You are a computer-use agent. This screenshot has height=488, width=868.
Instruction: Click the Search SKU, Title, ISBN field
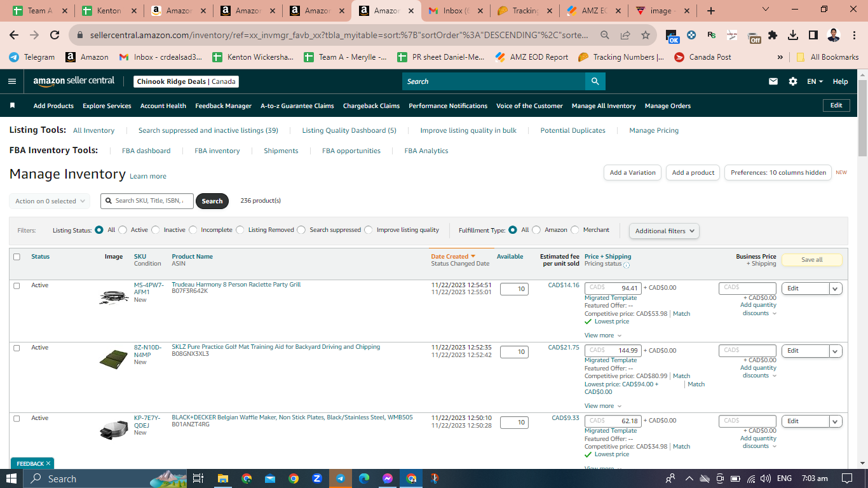click(147, 201)
